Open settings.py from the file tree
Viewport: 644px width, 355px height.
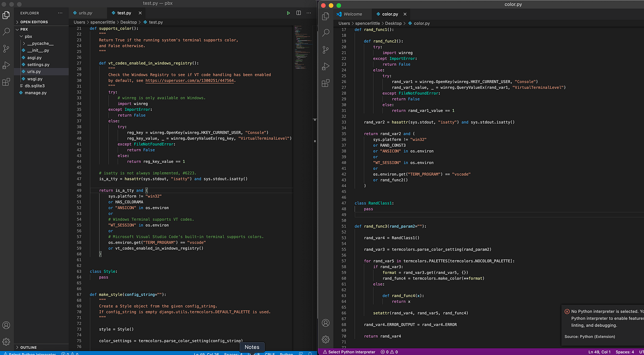point(38,64)
